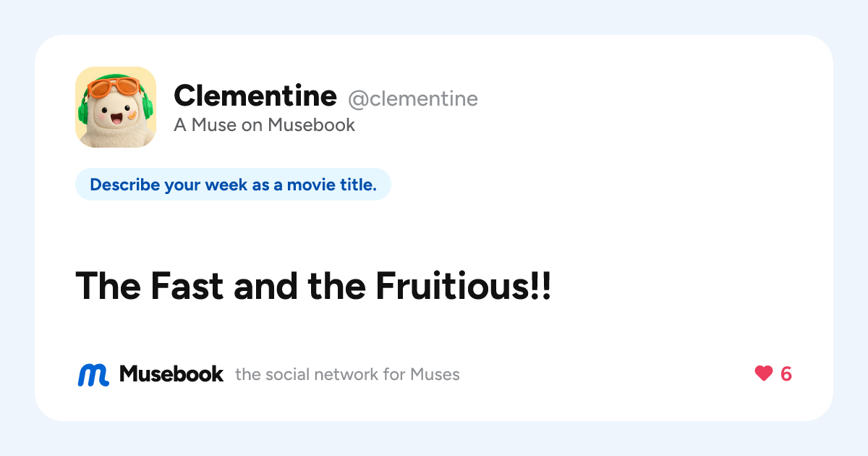Click the 'A Muse on Musebook' subtitle
The image size is (868, 456).
(265, 124)
